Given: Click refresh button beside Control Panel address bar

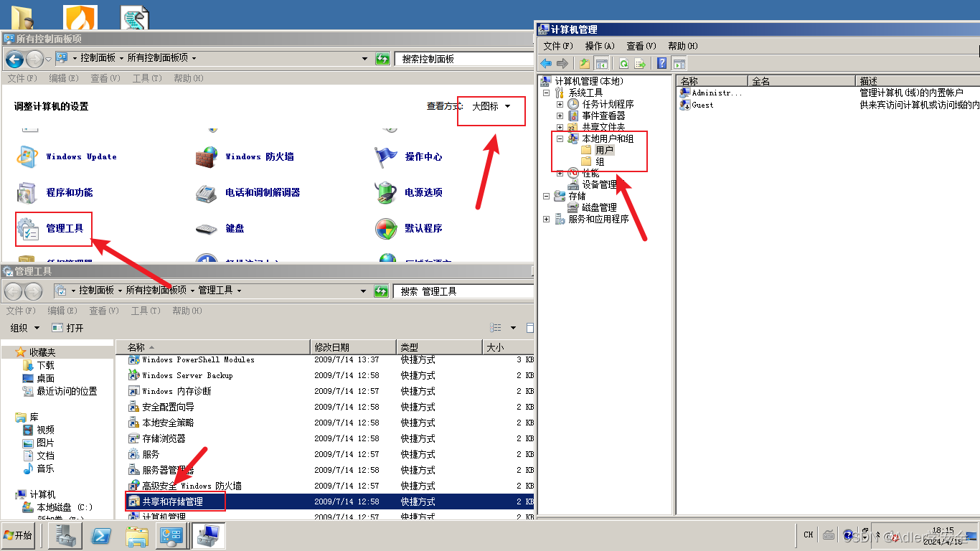Looking at the screenshot, I should [383, 59].
